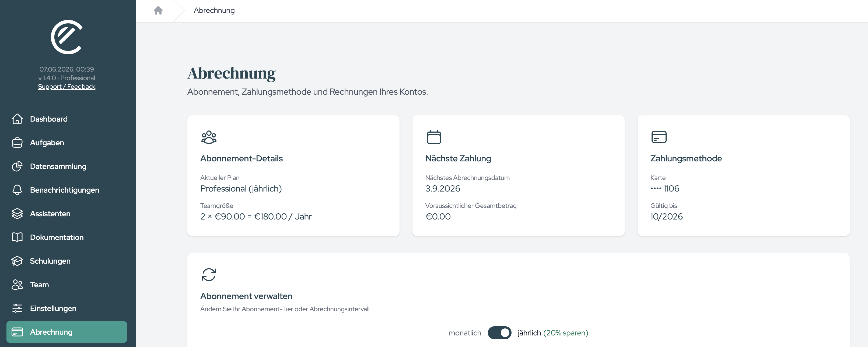Select the active Abrechnung menu item
Viewport: 868px width, 347px height.
(x=67, y=332)
